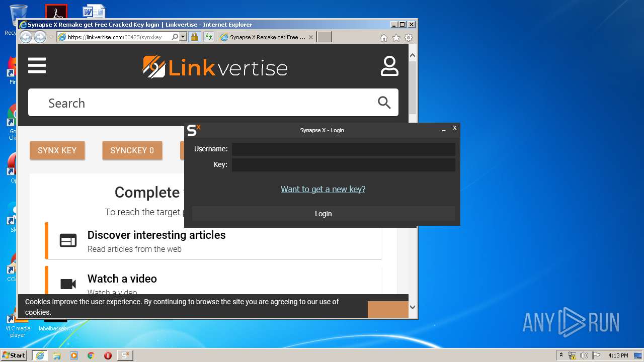The width and height of the screenshot is (644, 362).
Task: Launch Chrome from the taskbar
Action: tap(91, 355)
